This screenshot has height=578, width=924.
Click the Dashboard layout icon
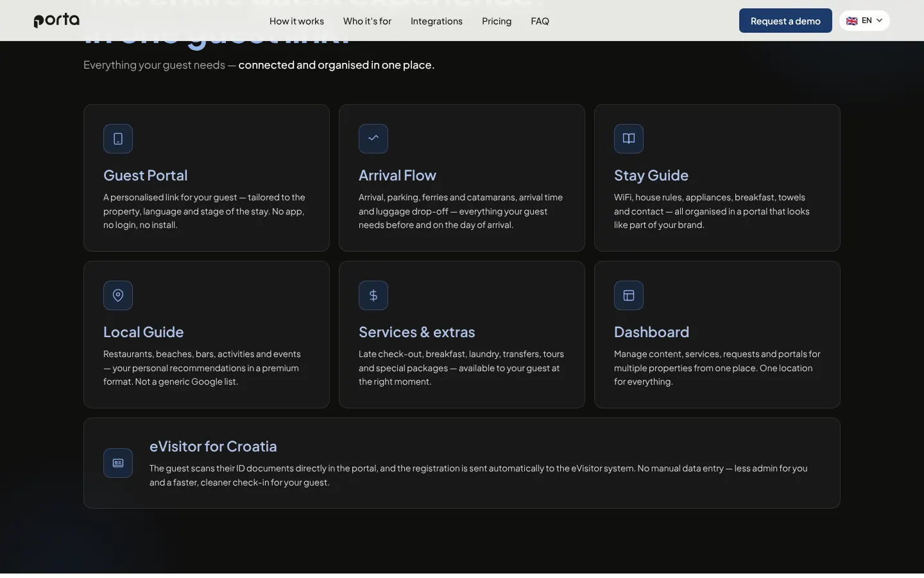point(629,295)
